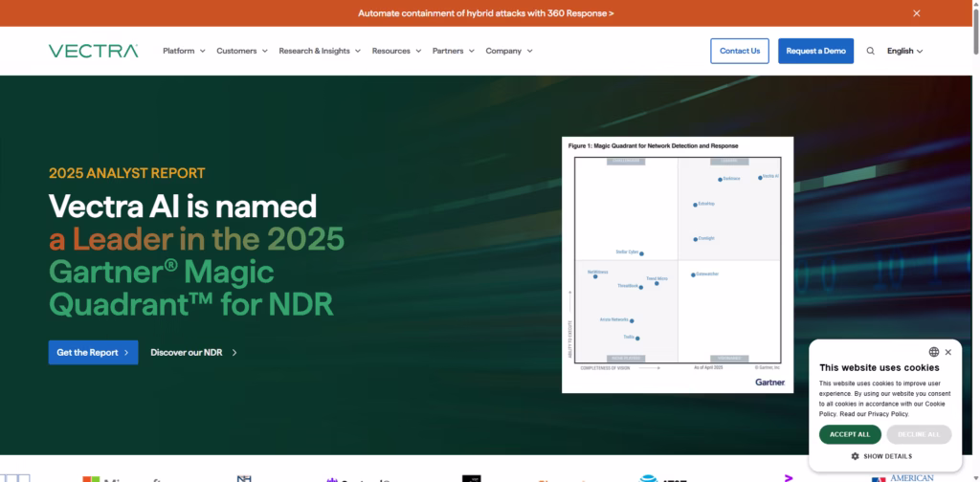Expand the Company menu

click(x=508, y=51)
